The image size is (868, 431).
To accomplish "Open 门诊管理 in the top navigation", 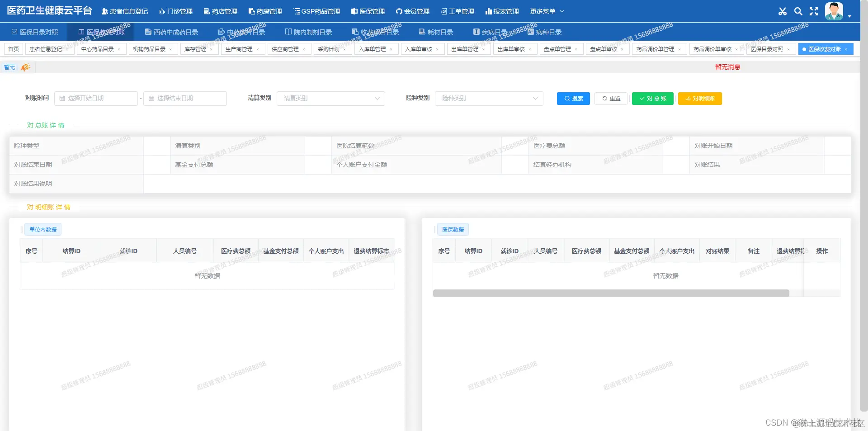I will 176,11.
